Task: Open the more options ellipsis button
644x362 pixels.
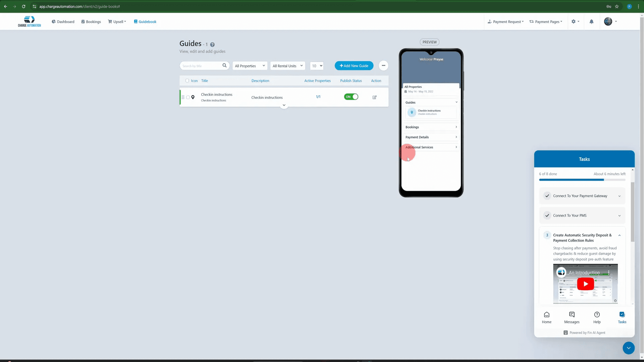Action: [x=383, y=65]
